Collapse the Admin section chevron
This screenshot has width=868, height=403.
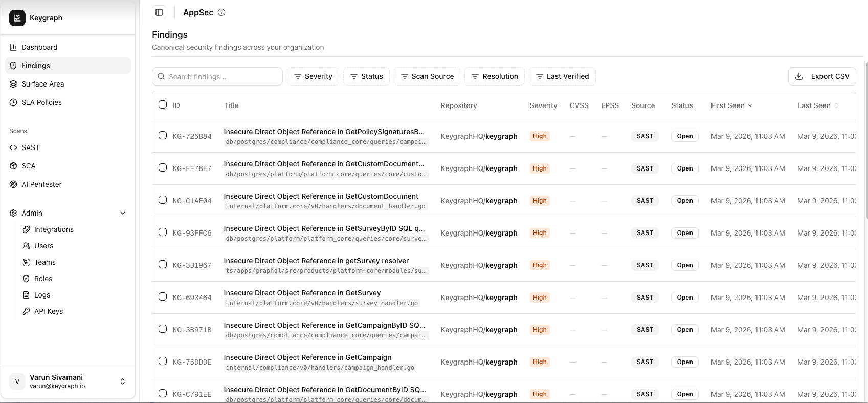tap(123, 213)
